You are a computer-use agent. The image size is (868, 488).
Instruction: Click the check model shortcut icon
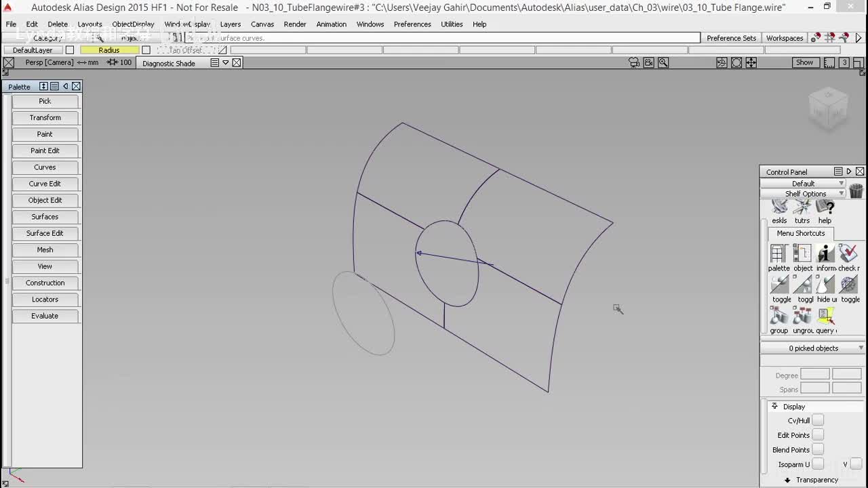(848, 253)
